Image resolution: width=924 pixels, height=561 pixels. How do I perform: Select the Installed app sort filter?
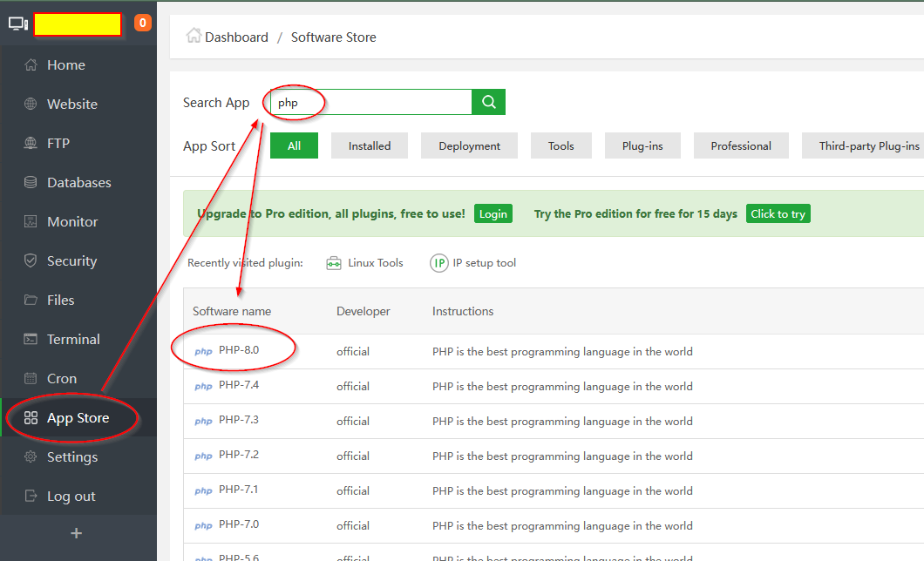(370, 145)
